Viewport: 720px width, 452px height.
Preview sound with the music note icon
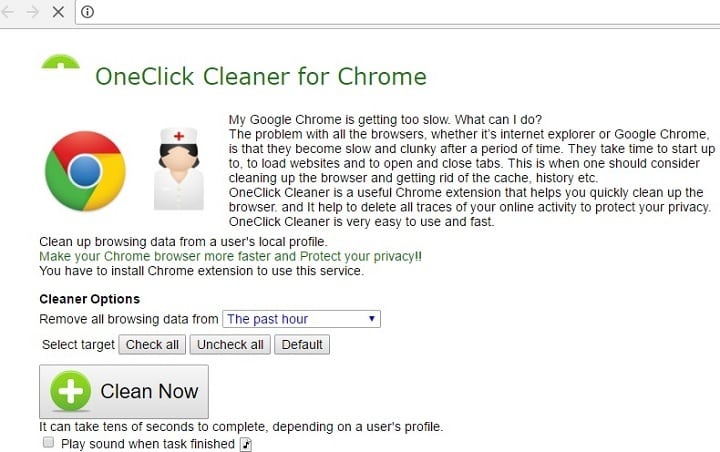pyautogui.click(x=246, y=444)
